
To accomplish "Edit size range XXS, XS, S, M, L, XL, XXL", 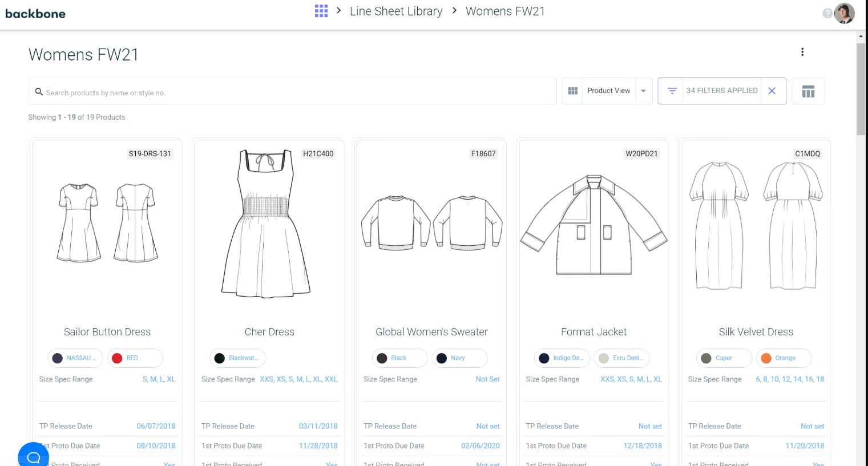I will 298,379.
